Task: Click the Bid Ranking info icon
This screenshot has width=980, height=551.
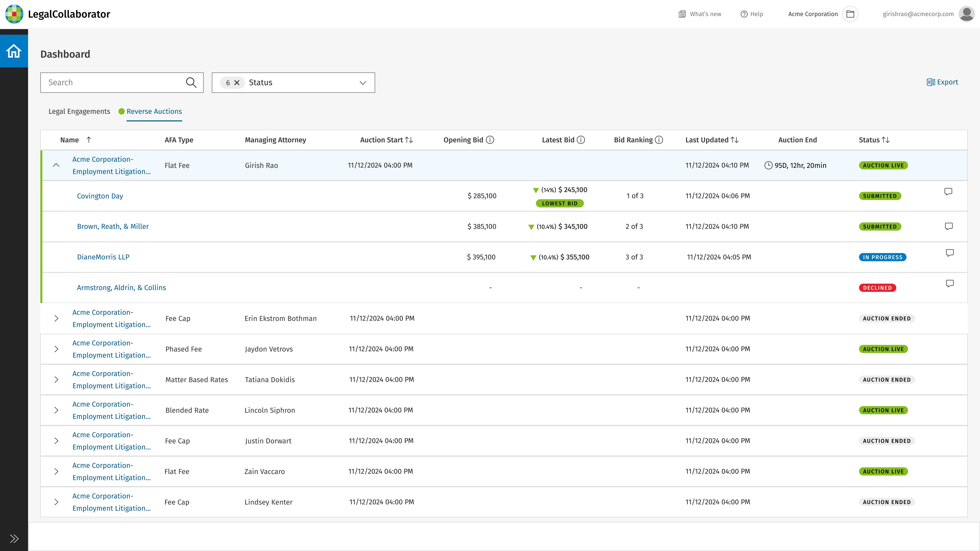Action: 659,140
